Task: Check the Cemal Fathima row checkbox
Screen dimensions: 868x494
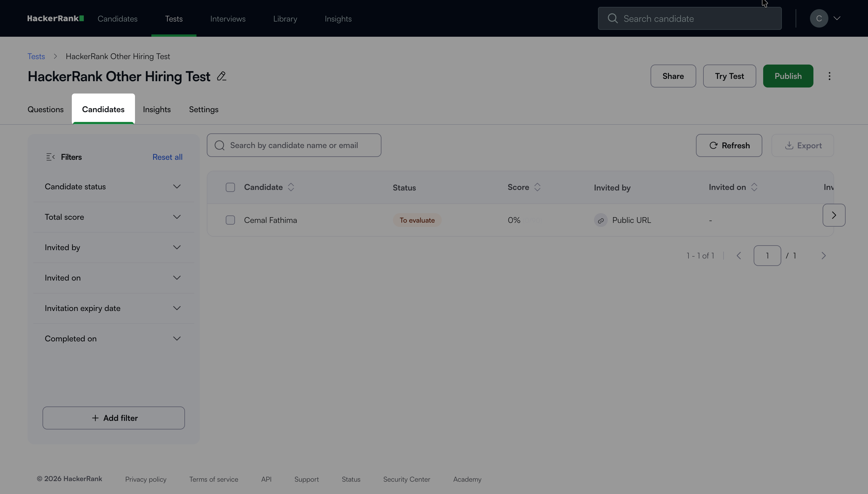Action: 230,220
